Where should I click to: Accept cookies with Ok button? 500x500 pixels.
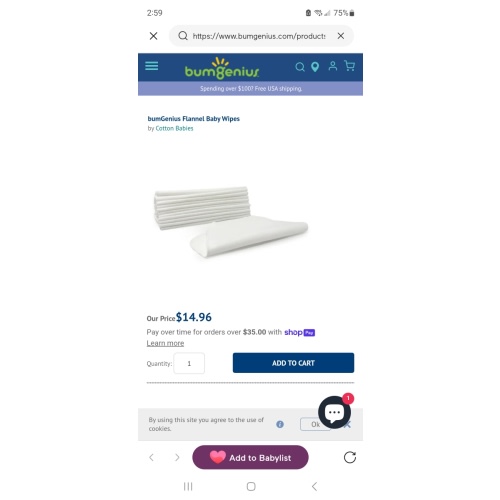point(315,424)
